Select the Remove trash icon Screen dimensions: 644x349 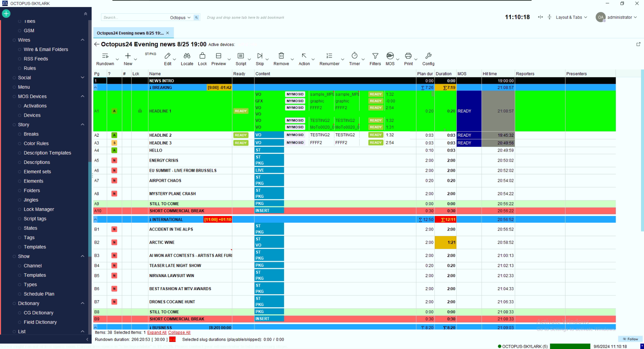(281, 56)
